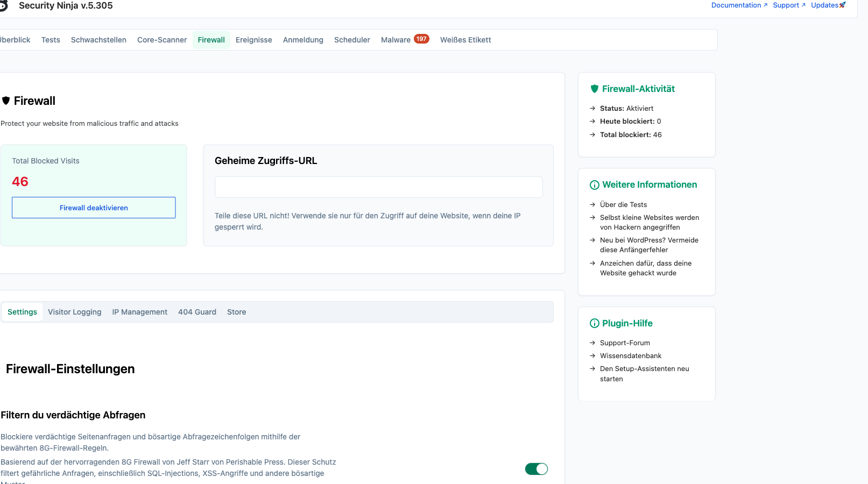868x484 pixels.
Task: Open the 404 Guard tab
Action: (x=197, y=312)
